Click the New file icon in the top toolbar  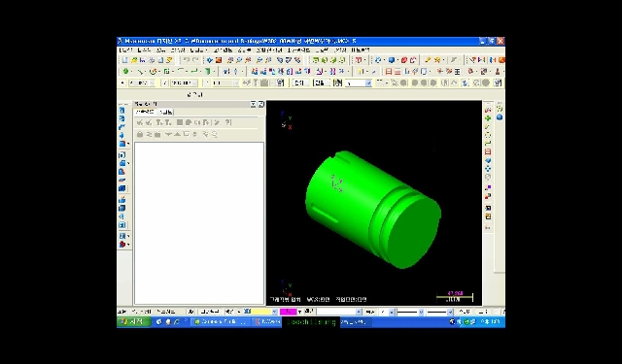(x=125, y=60)
